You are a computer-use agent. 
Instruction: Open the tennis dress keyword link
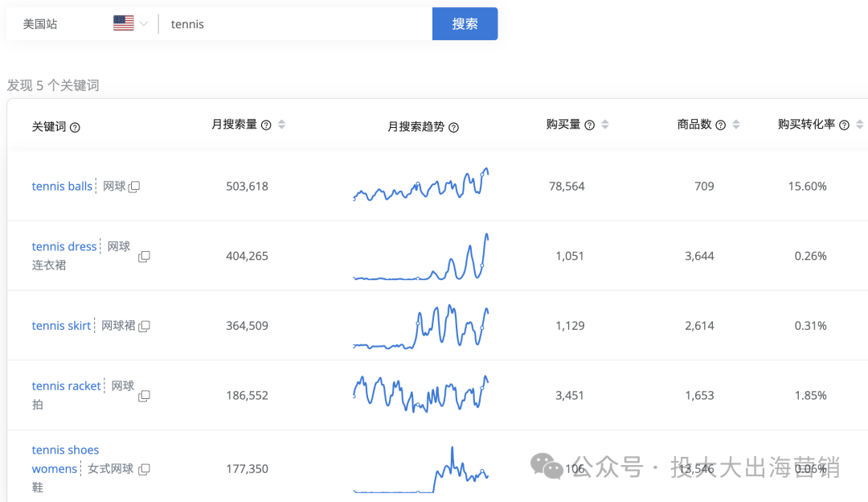point(64,246)
